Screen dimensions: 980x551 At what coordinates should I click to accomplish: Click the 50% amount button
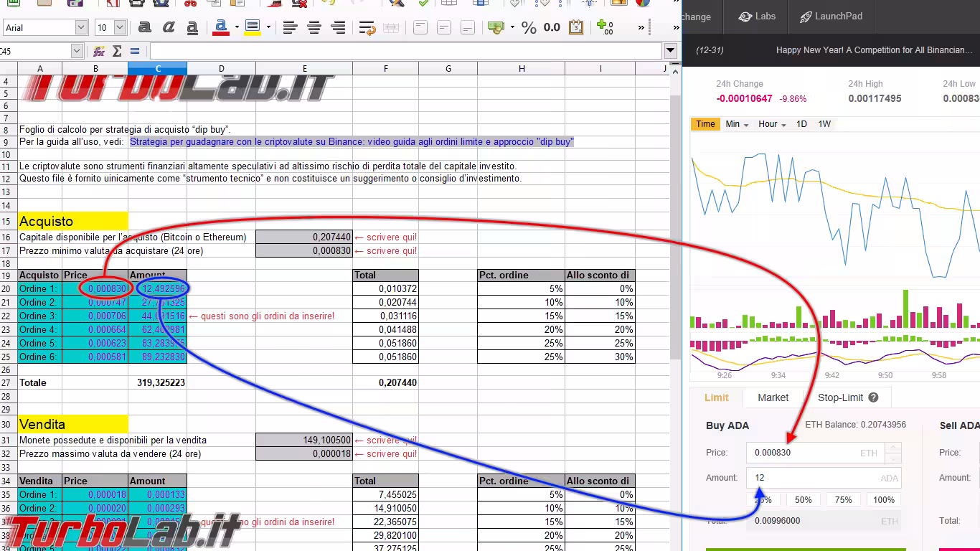tap(803, 500)
